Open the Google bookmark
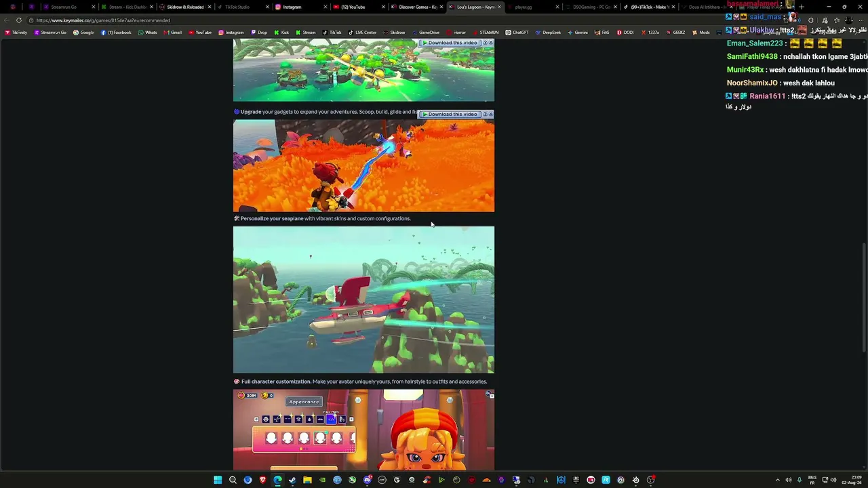The height and width of the screenshot is (488, 868). click(x=84, y=33)
